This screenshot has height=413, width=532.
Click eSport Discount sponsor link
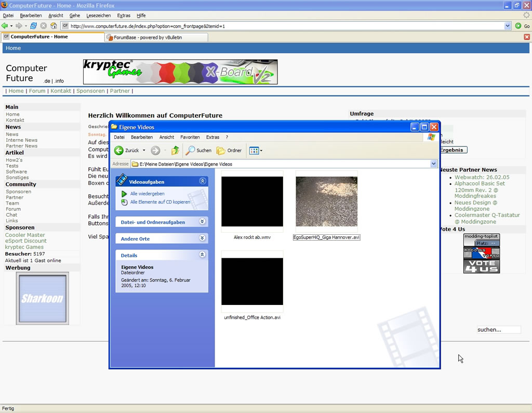point(26,241)
